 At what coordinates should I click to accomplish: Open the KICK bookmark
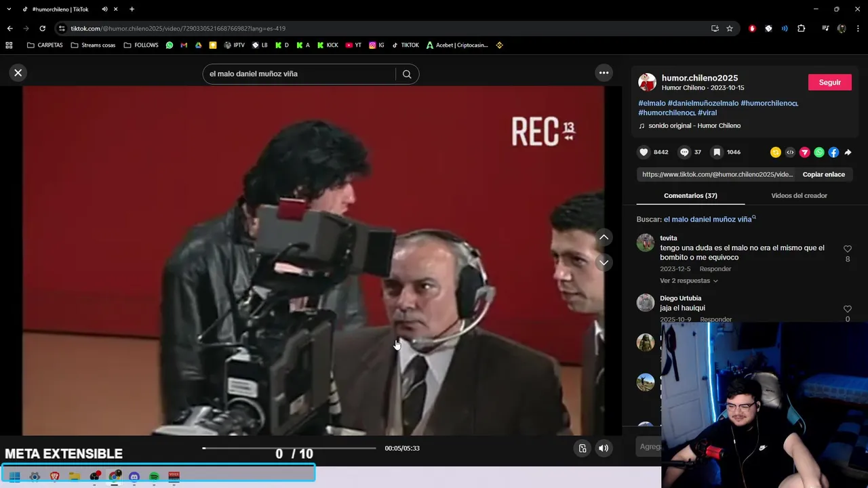click(x=328, y=45)
